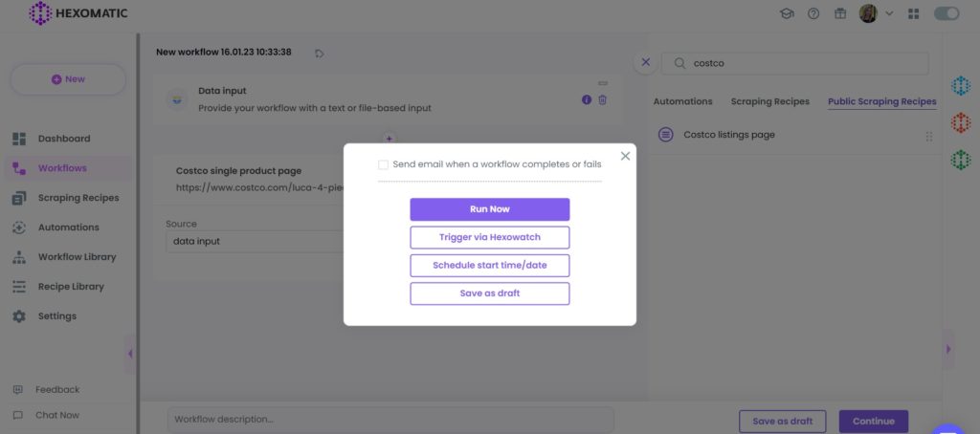Click the gift box icon
Viewport: 980px width, 434px height.
point(840,13)
